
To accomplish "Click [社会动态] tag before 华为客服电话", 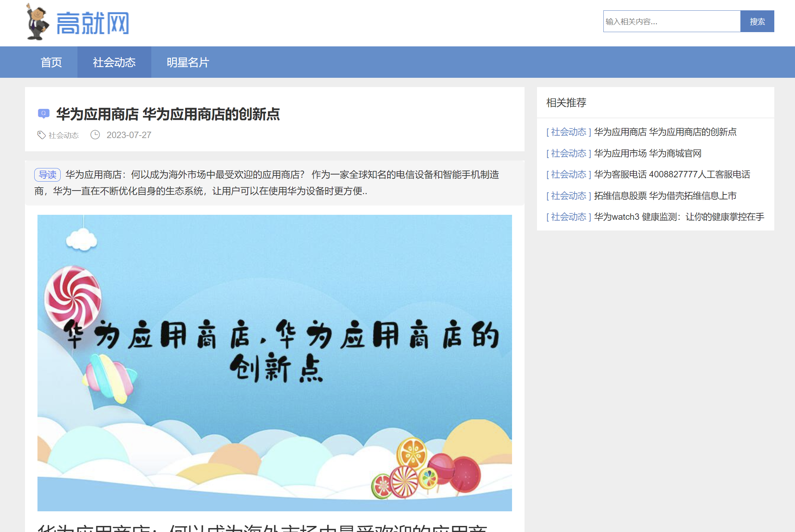I will tap(569, 174).
